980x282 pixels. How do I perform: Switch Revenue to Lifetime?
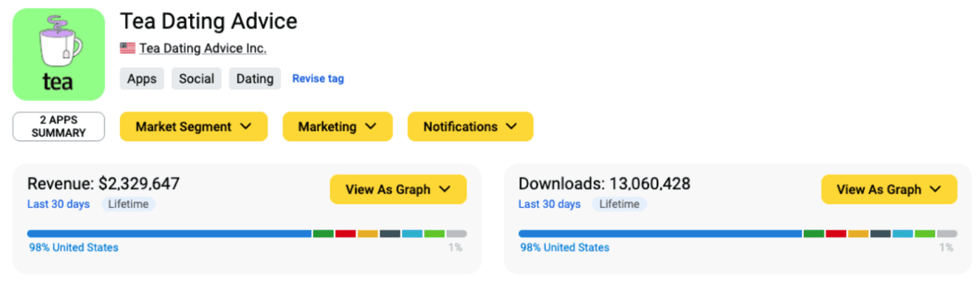[128, 204]
